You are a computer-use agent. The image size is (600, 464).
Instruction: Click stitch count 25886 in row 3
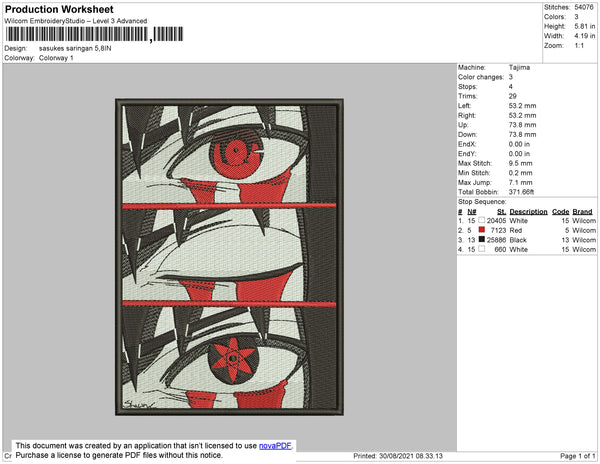click(496, 240)
